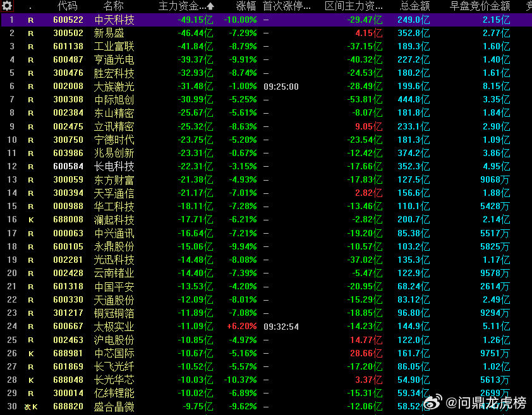Viewport: 532px width, 415px height.
Task: Click the 总金额 column header
Action: point(415,6)
